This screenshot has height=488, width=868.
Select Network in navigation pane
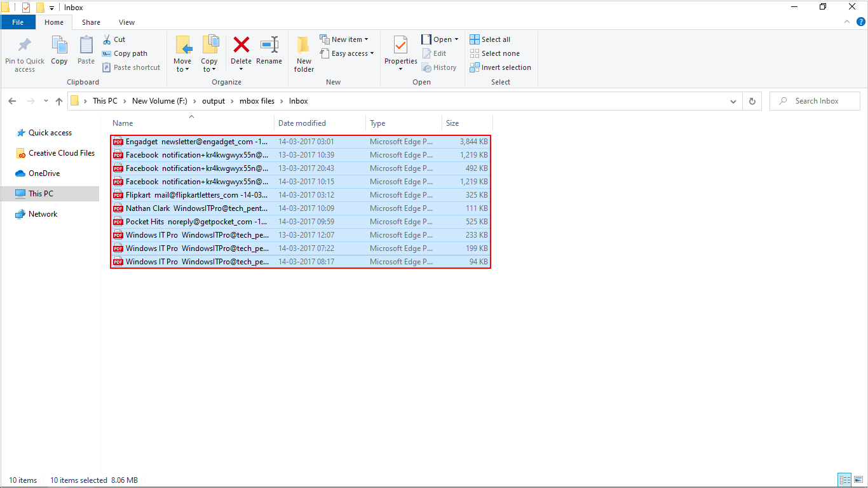(43, 214)
